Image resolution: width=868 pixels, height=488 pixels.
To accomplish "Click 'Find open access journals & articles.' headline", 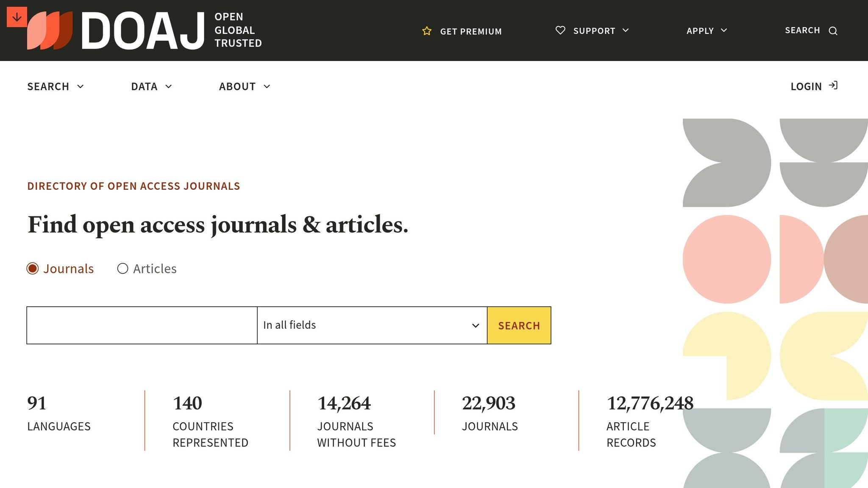I will pos(218,225).
